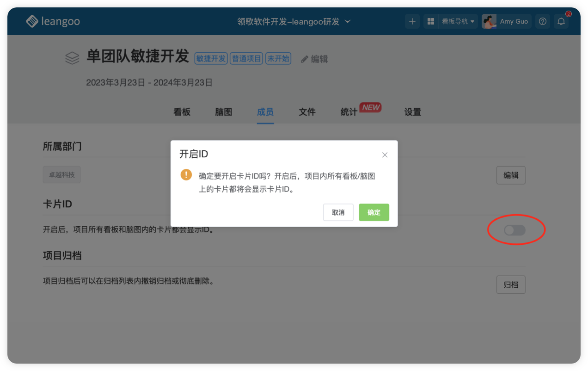
Task: Open the Amy Guo user menu
Action: pos(514,21)
